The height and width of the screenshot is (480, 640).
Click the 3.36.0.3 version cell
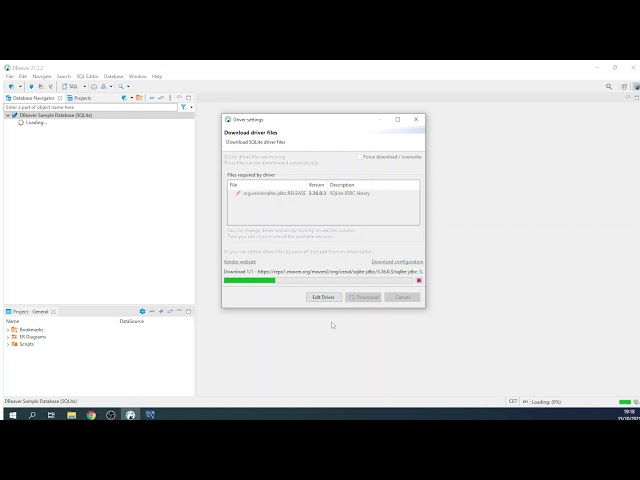pyautogui.click(x=317, y=193)
